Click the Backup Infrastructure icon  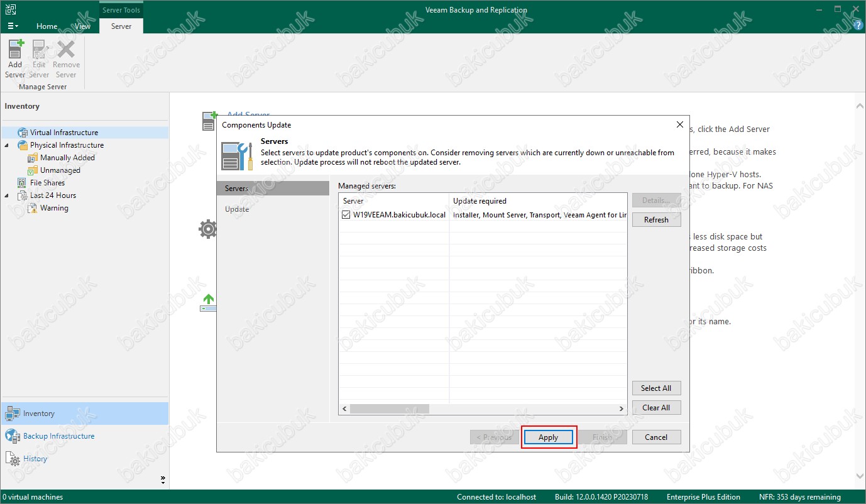(13, 436)
